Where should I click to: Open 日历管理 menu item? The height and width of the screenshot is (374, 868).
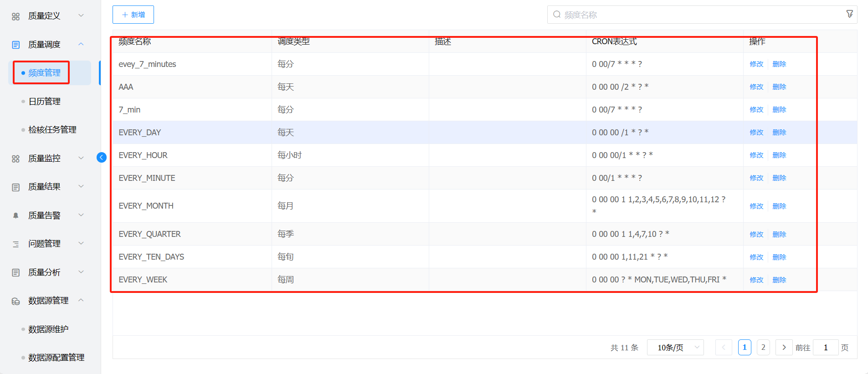point(45,102)
